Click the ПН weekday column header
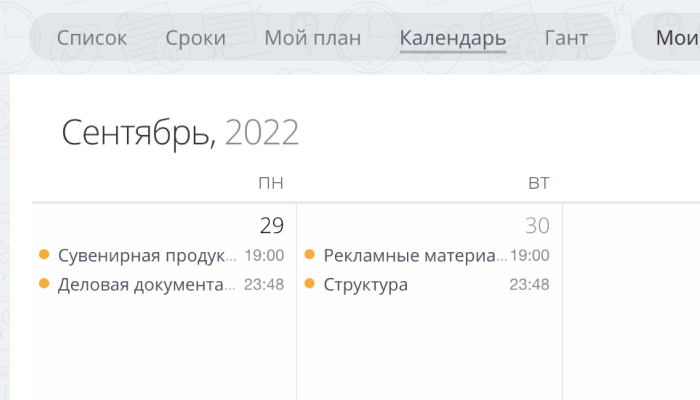 (270, 183)
